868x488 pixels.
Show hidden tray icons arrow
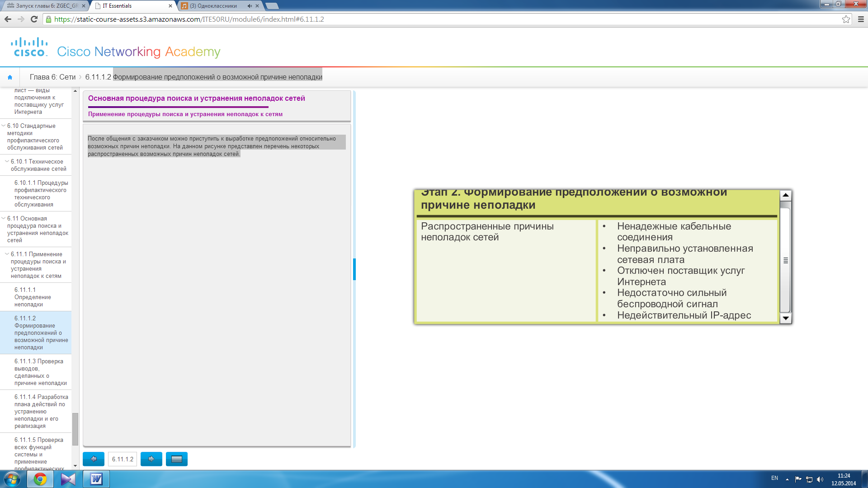coord(787,479)
